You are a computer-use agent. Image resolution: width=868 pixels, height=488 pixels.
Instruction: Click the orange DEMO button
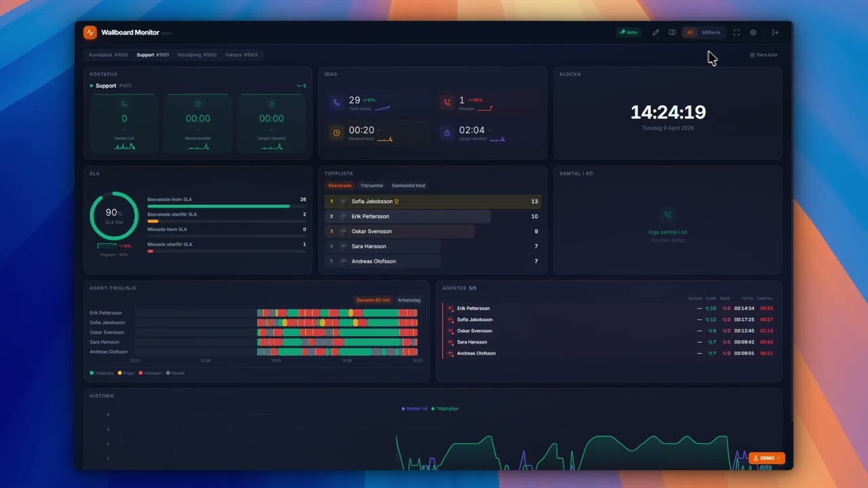(767, 458)
